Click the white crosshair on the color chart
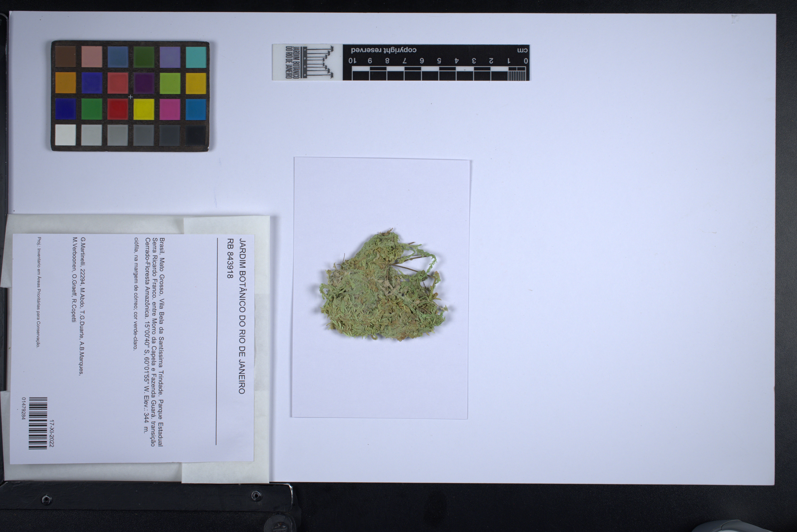This screenshot has height=532, width=797. point(131,97)
